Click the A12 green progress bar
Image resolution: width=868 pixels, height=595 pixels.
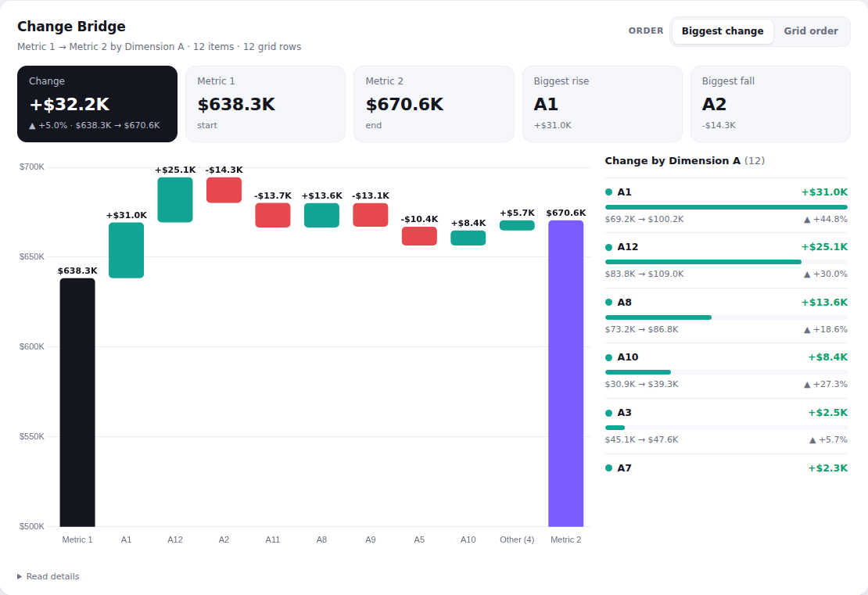[x=703, y=262]
